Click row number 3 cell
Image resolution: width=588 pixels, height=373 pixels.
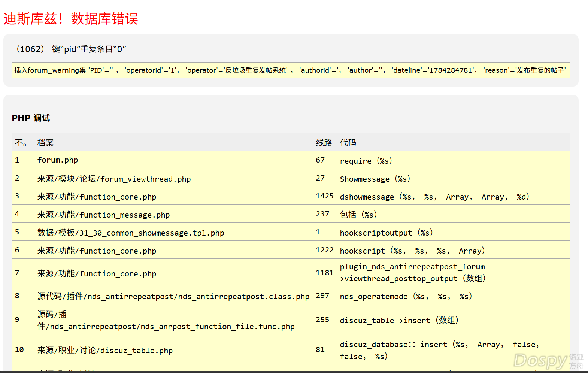point(23,196)
